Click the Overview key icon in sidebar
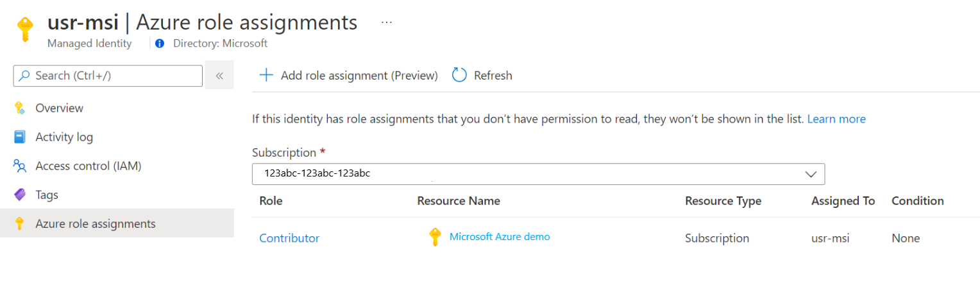 19,108
